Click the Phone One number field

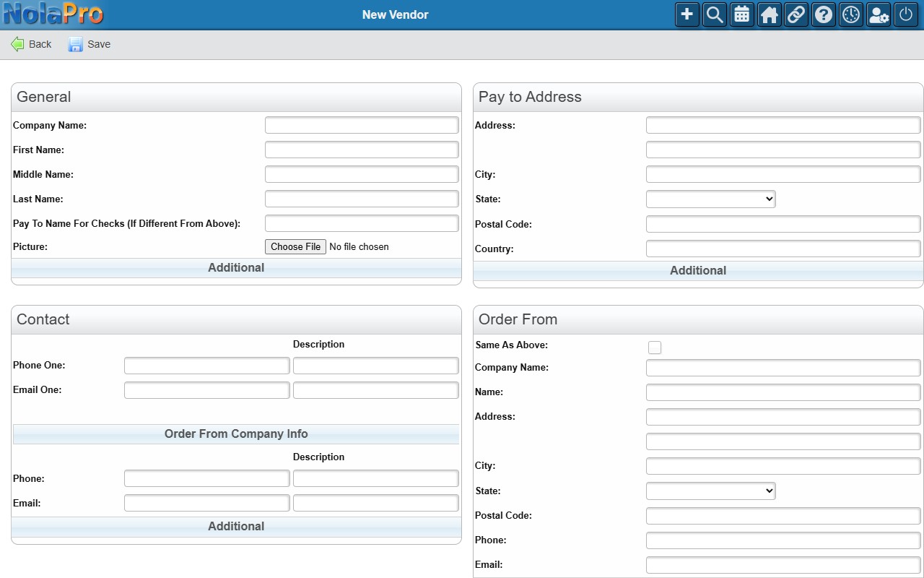[206, 366]
